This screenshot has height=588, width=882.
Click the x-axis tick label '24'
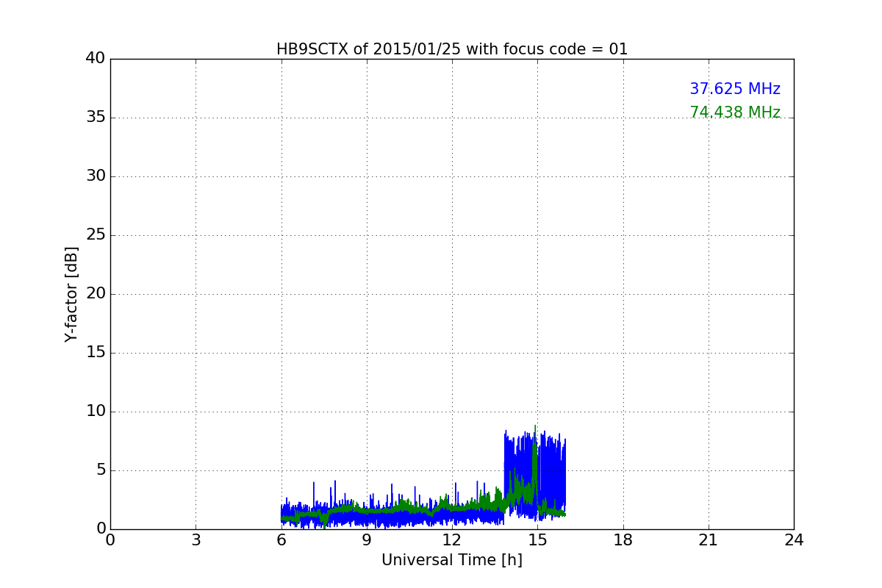coord(794,540)
